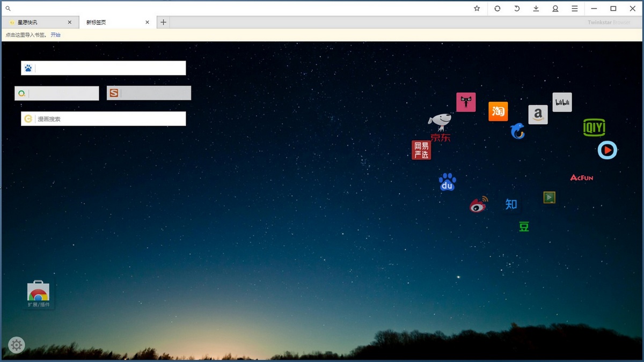Image resolution: width=644 pixels, height=362 pixels.
Task: Click the yellow C icon beside 漫画搜索
Action: (28, 119)
